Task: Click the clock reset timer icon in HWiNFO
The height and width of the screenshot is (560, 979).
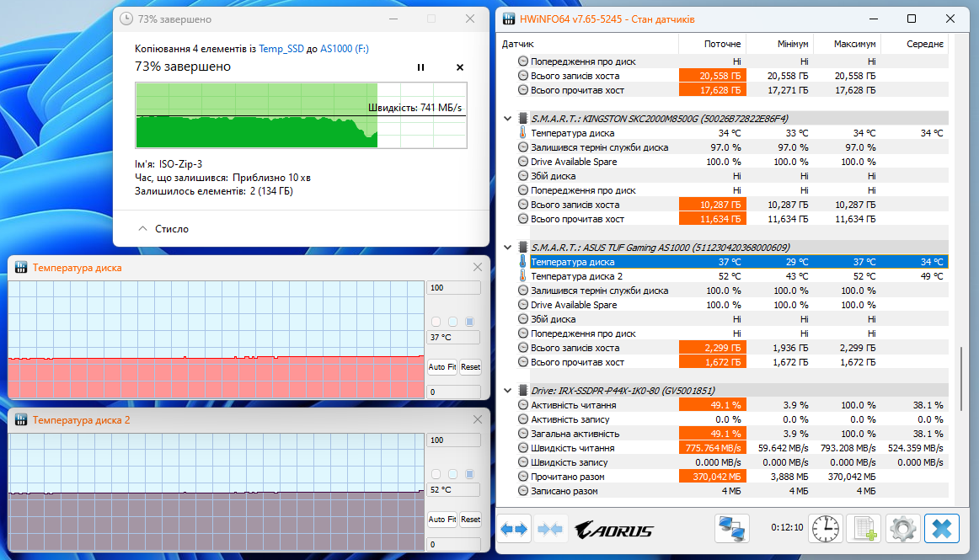Action: tap(826, 529)
